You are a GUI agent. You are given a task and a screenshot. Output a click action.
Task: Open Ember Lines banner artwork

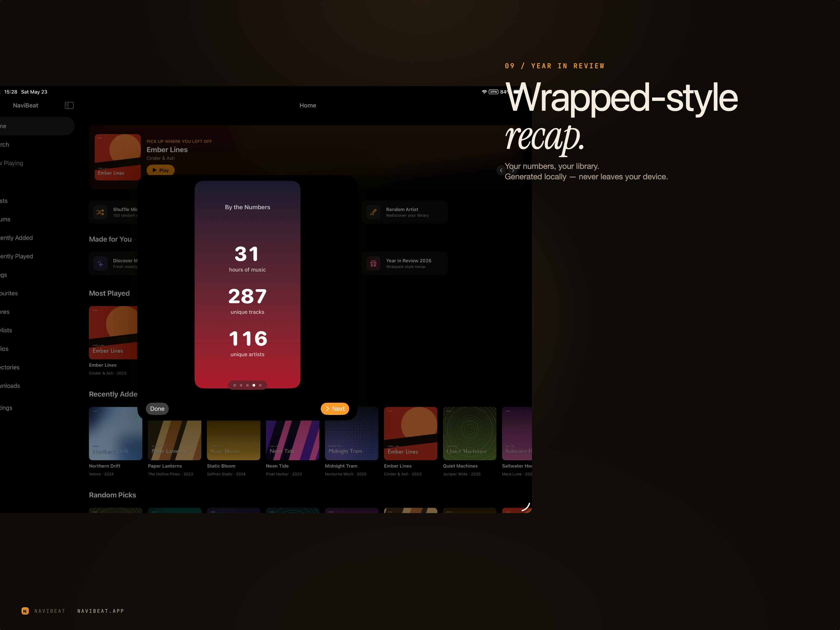[x=118, y=157]
